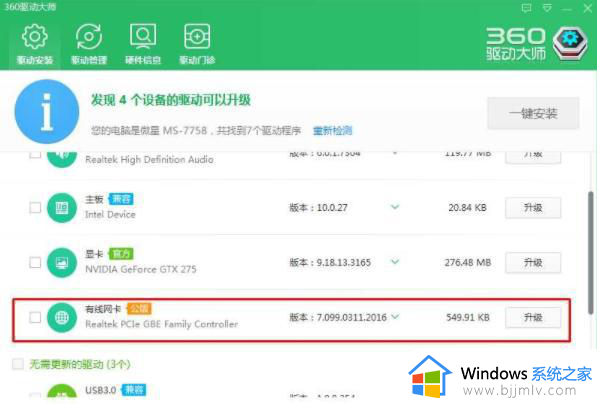Click the 兼容 tag beside USB3.0

pos(134,390)
